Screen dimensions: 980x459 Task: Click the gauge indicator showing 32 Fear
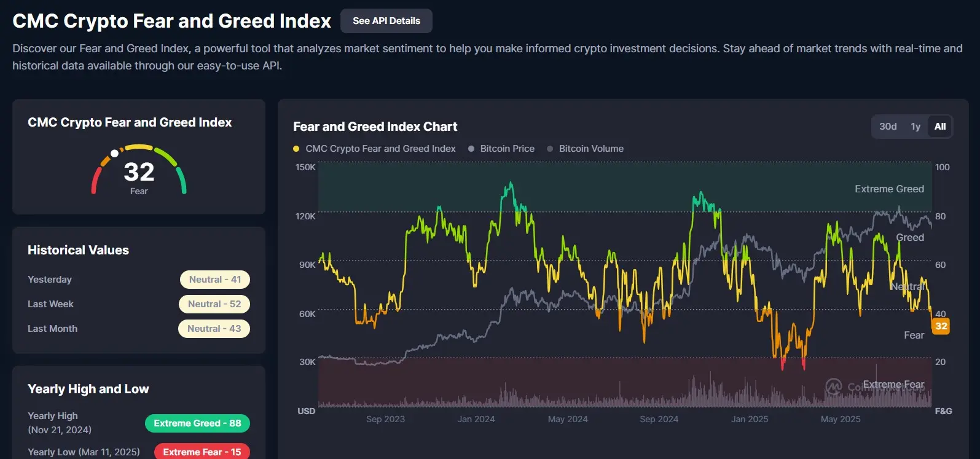(139, 172)
